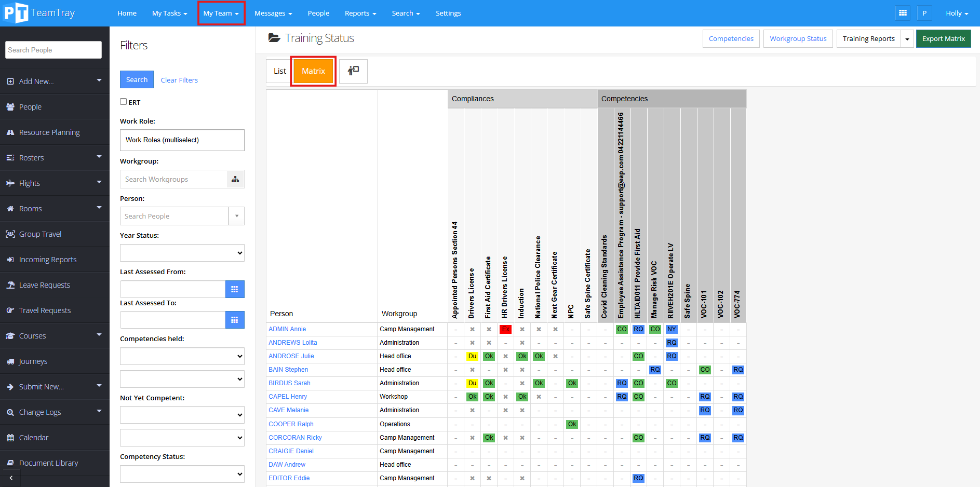Click the Search People input field

pyautogui.click(x=53, y=49)
